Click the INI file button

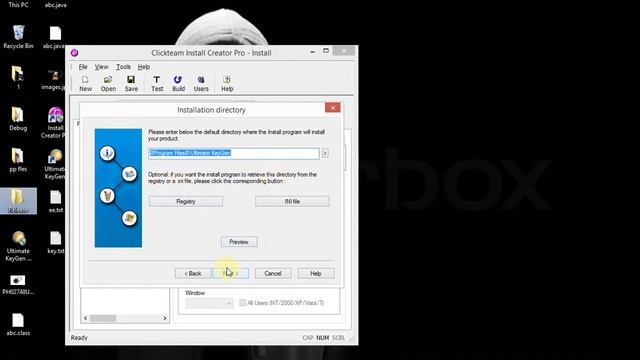[x=292, y=201]
